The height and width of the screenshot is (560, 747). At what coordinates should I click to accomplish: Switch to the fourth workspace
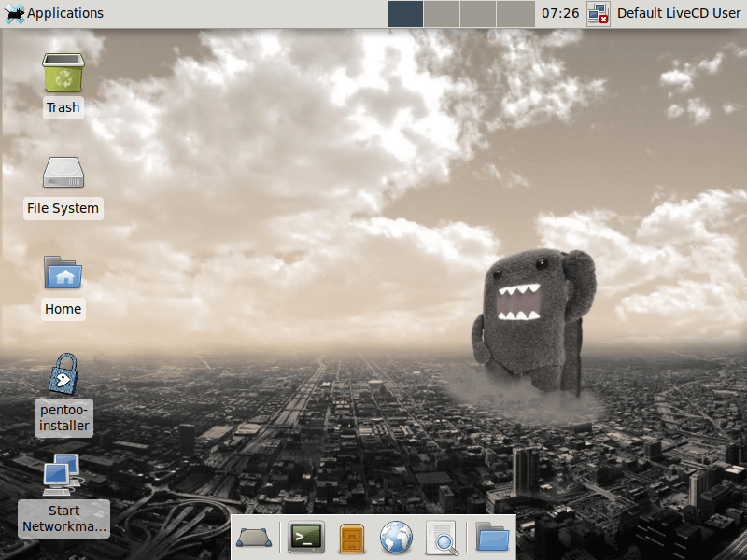pos(514,13)
